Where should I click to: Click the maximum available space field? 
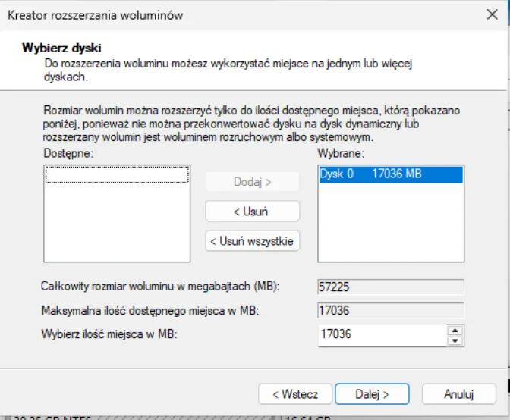[390, 310]
